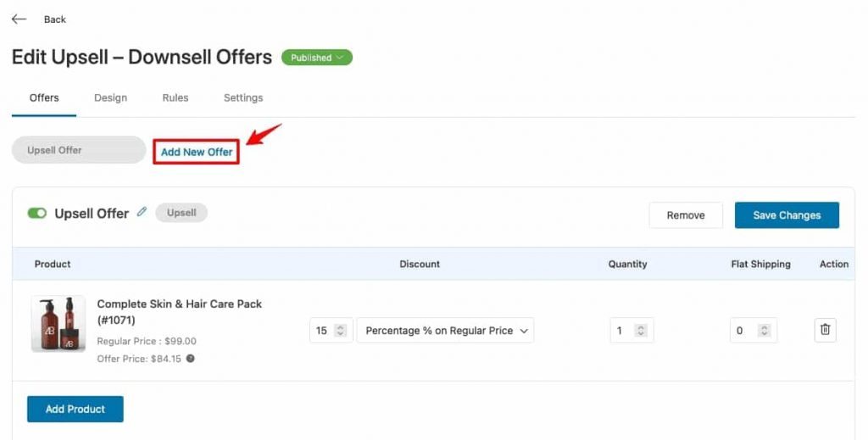868x440 pixels.
Task: Delete the product using the trash icon
Action: 825,330
